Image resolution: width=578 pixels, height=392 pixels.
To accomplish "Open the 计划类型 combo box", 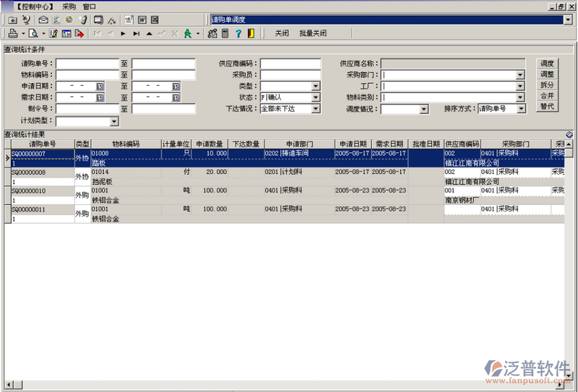I will [x=113, y=121].
